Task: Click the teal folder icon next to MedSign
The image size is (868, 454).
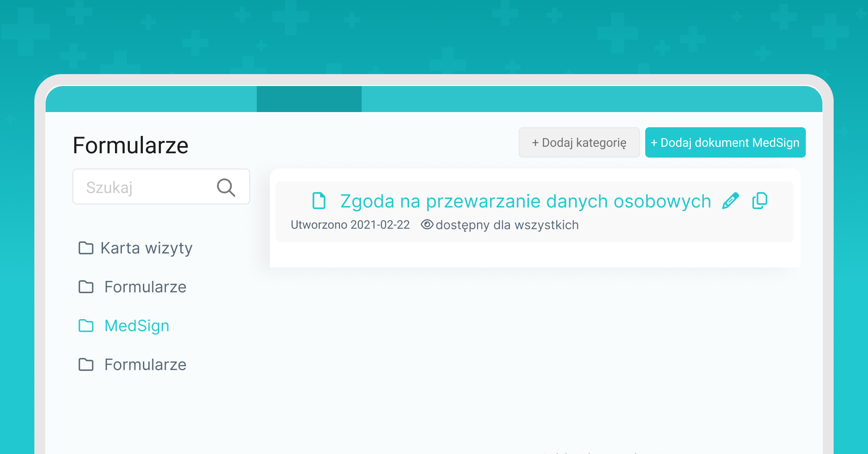Action: (86, 326)
